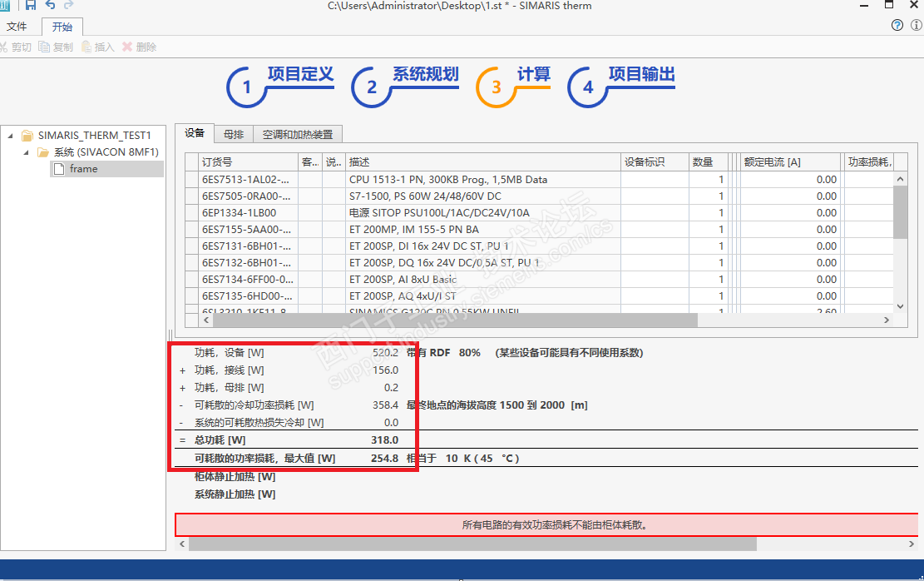Click device table horizontal scroll right arrow
Screen dimensions: 924x581
pos(887,320)
